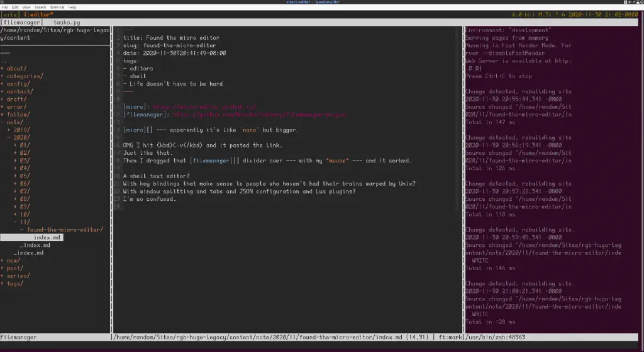Go to parent directory '..' entry
Screen dimensions: 644x352
3,61
